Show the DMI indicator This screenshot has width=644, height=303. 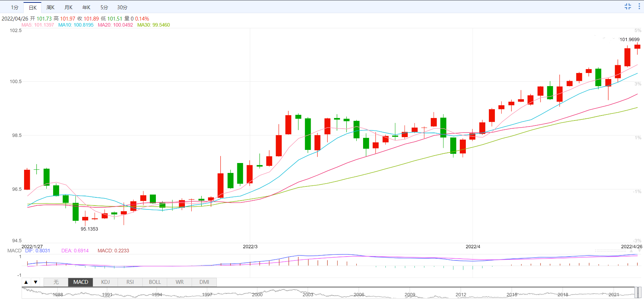(204, 282)
